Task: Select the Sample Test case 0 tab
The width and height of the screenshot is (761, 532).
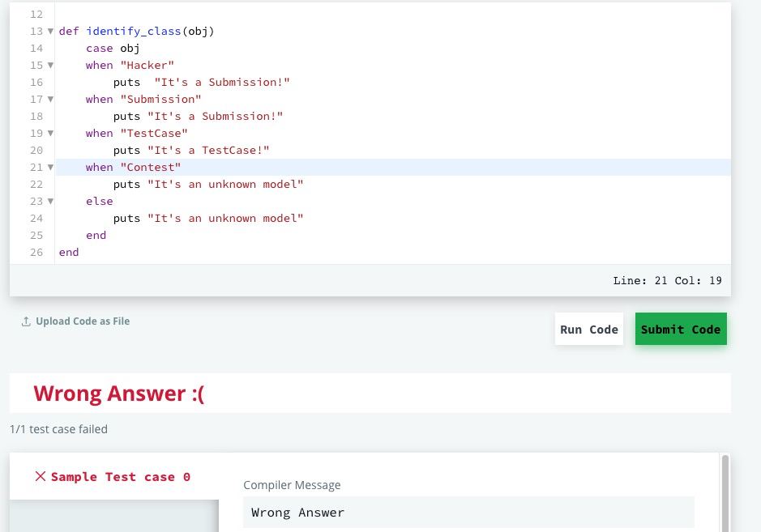Action: coord(114,476)
